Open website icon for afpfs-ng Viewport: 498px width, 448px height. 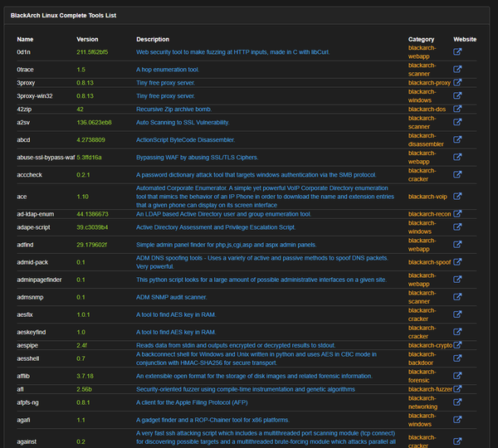457,402
